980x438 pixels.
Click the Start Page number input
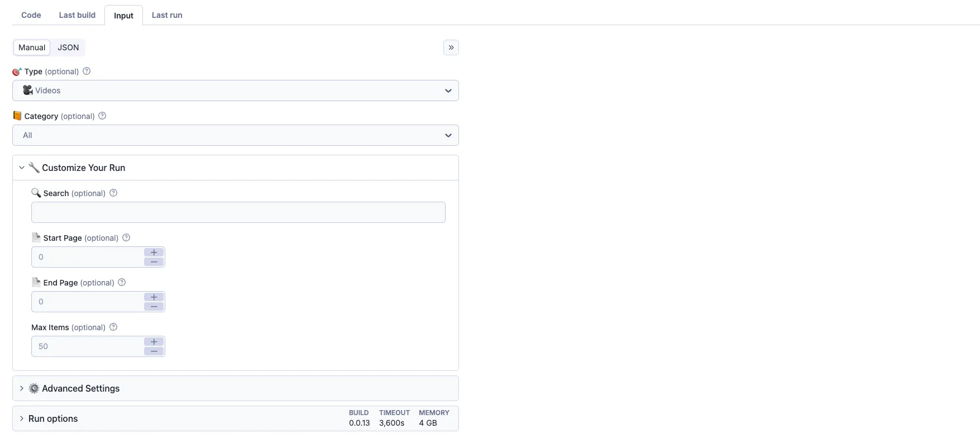click(88, 257)
